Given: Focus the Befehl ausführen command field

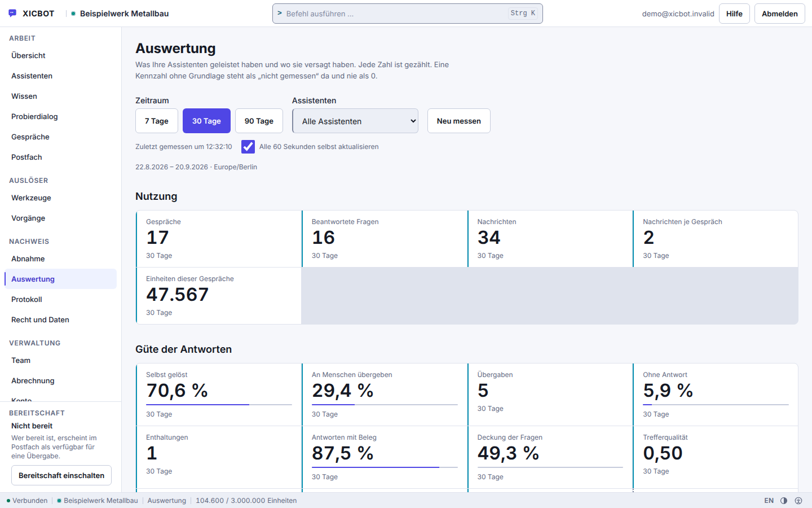Looking at the screenshot, I should tap(407, 14).
